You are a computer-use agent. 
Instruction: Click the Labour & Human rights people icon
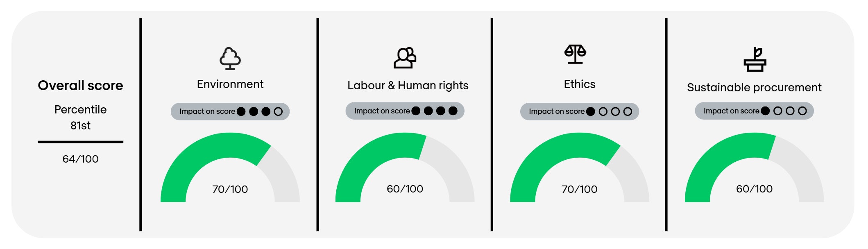tap(405, 58)
